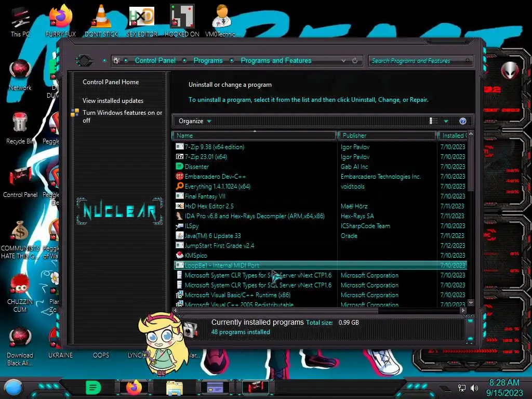This screenshot has width=532, height=399.
Task: Select HxD Hex Editor 2.5
Action: [x=321, y=206]
